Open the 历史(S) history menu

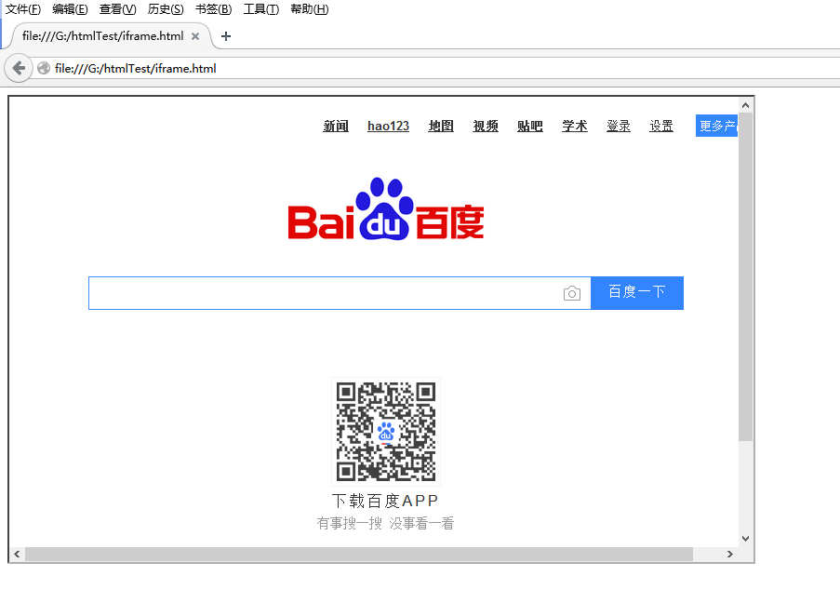(x=165, y=9)
